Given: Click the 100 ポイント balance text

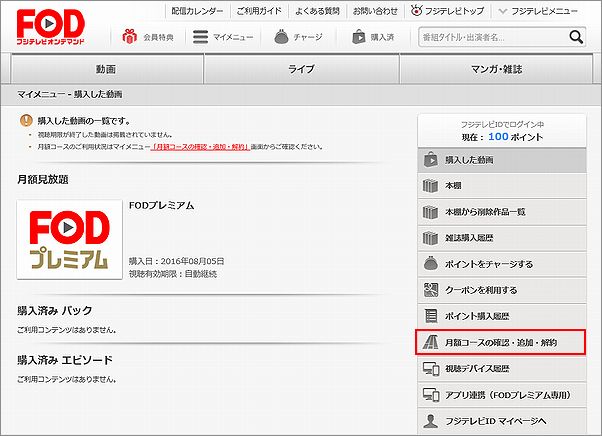Looking at the screenshot, I should [x=516, y=137].
